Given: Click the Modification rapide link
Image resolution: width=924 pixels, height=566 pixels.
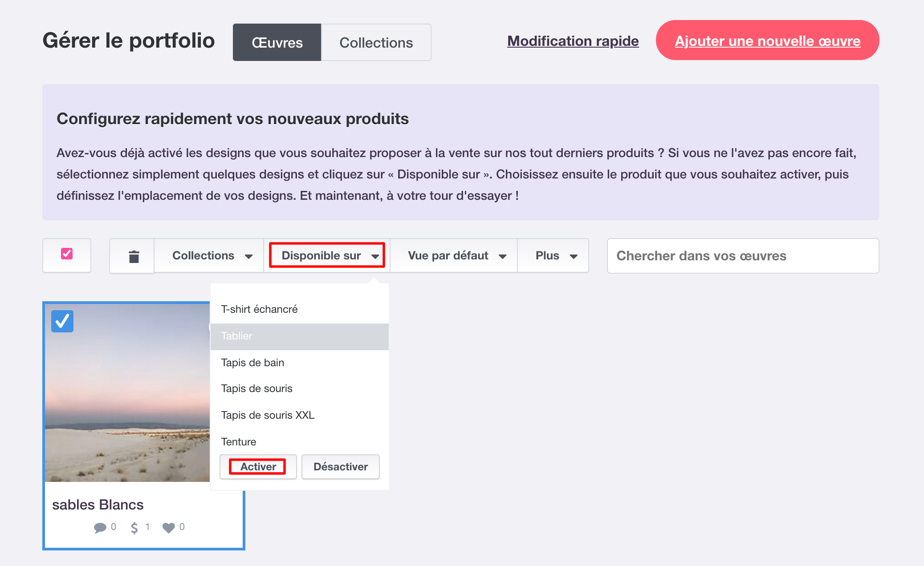Looking at the screenshot, I should coord(572,40).
